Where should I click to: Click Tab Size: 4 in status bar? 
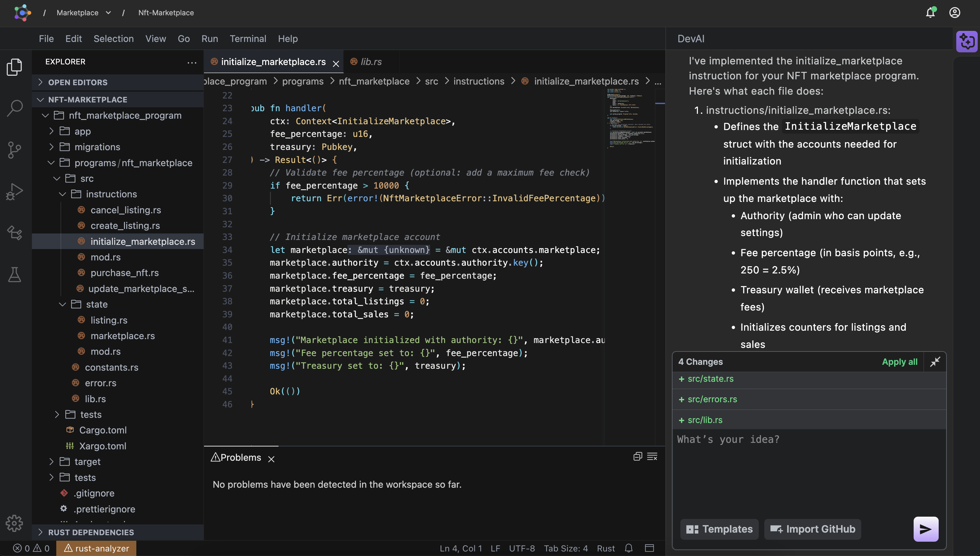[565, 549]
